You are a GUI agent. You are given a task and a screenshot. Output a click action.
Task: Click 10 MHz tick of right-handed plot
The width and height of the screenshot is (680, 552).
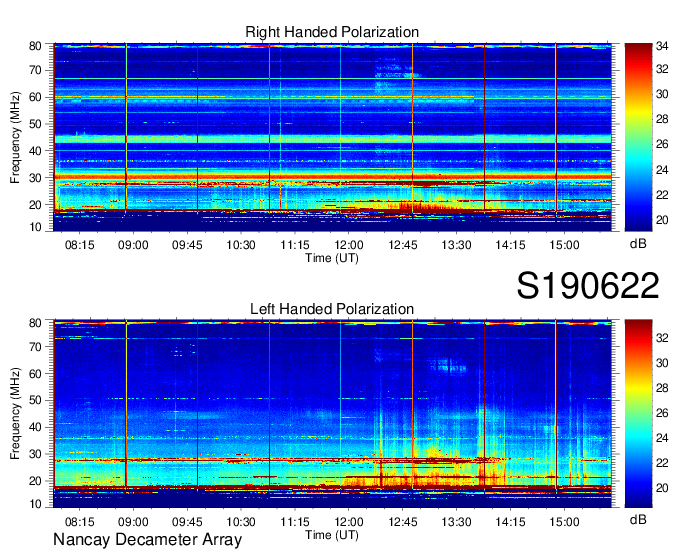click(35, 227)
